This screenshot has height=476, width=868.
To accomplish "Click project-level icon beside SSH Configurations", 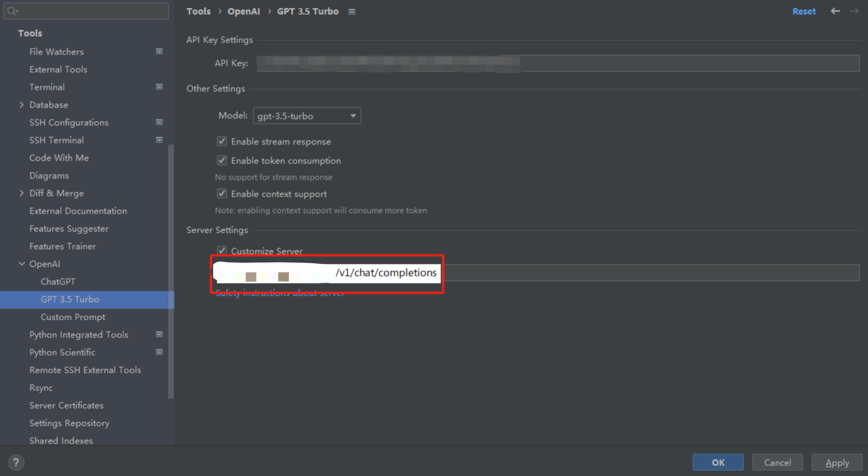I will pos(159,122).
